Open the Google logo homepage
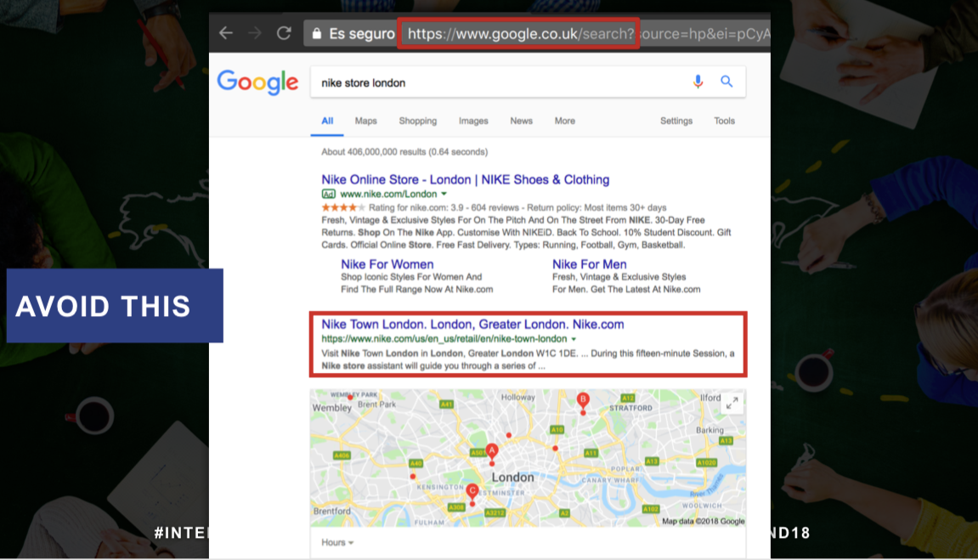The image size is (978, 560). 257,82
